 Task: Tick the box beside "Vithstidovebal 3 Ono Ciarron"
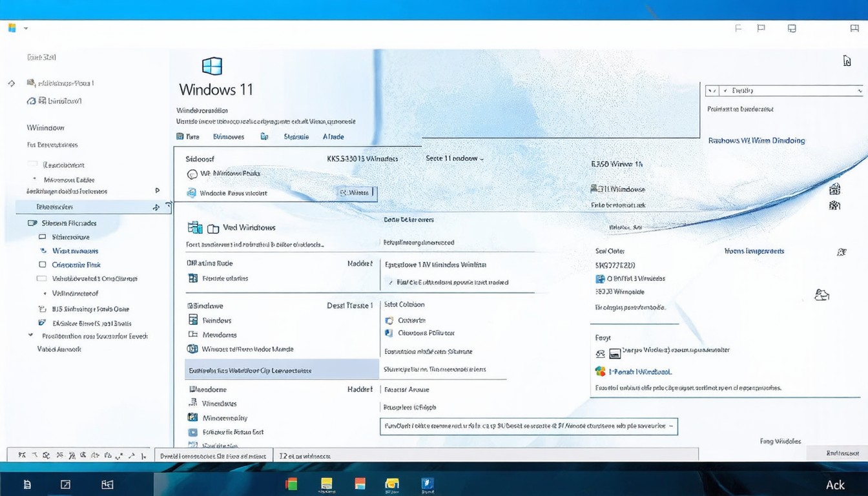(42, 279)
